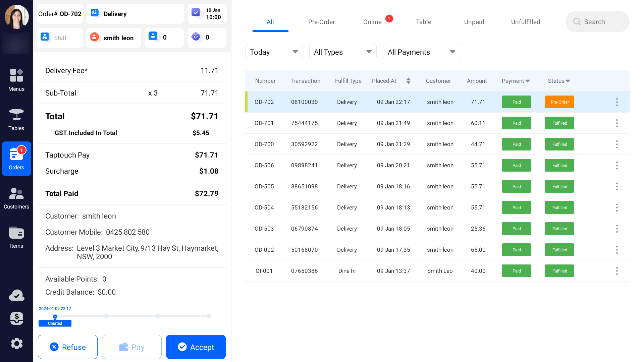Open more options for order OD-002
This screenshot has height=362, width=644.
[617, 250]
